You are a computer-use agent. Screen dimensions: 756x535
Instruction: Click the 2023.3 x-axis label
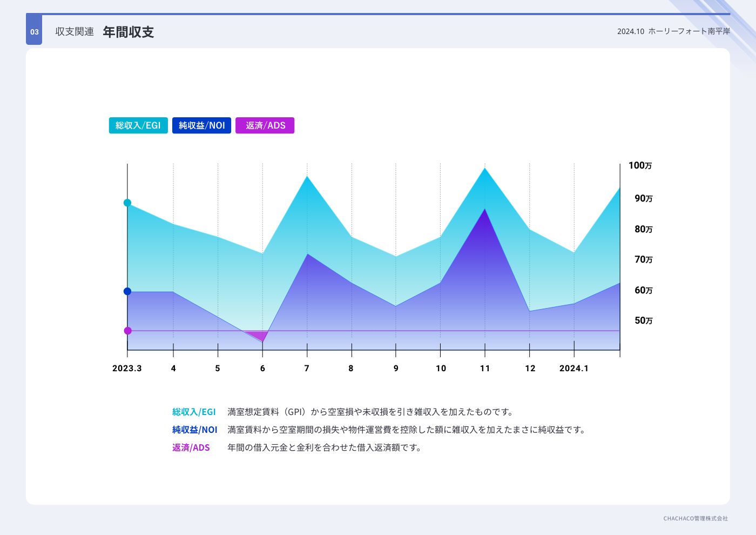tap(127, 369)
